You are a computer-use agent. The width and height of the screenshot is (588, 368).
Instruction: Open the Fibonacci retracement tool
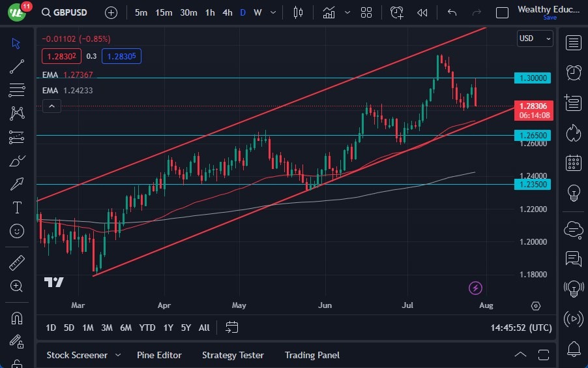point(17,89)
